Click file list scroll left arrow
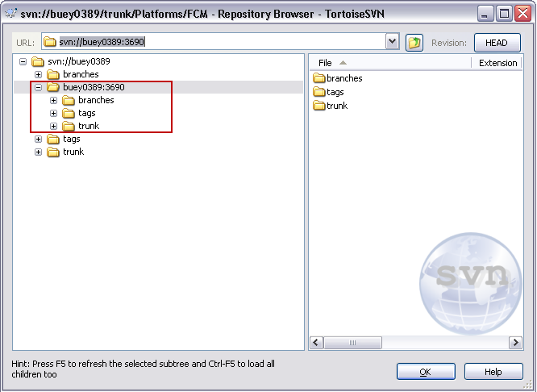537x392 pixels. pos(316,343)
